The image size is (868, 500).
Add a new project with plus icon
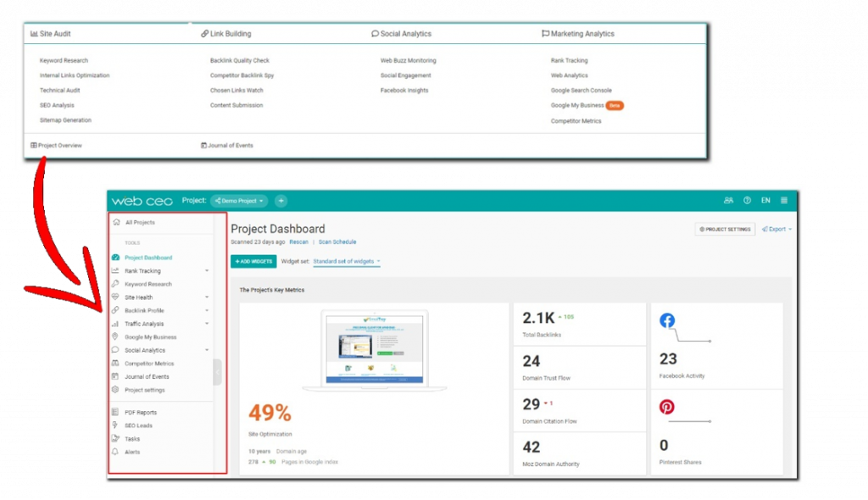coord(281,201)
